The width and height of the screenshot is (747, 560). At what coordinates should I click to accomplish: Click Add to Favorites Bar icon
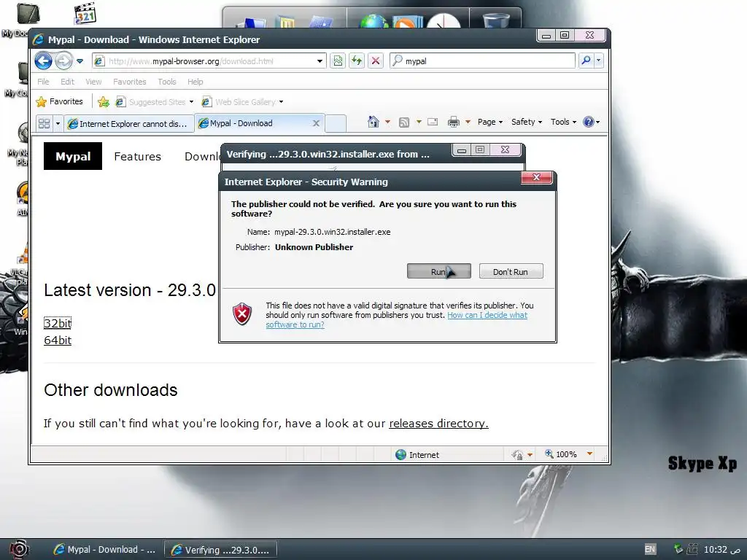click(104, 101)
